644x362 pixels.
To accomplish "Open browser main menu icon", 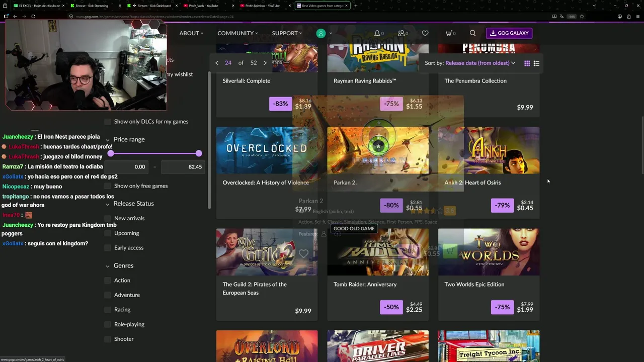I will (x=637, y=16).
